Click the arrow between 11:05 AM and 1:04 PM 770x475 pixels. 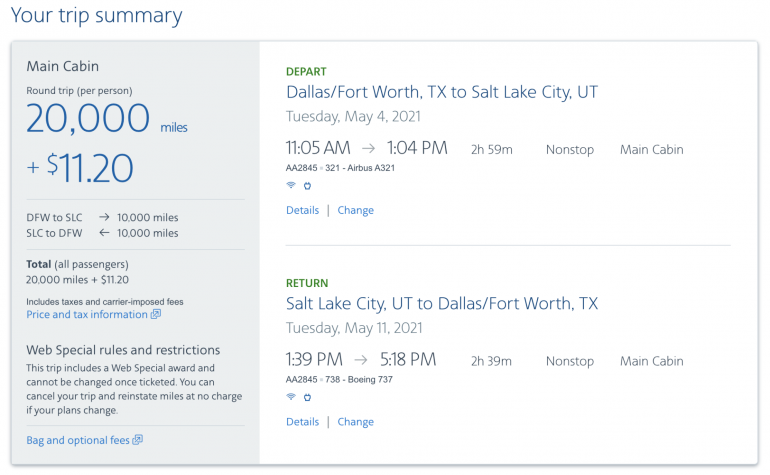tap(368, 149)
